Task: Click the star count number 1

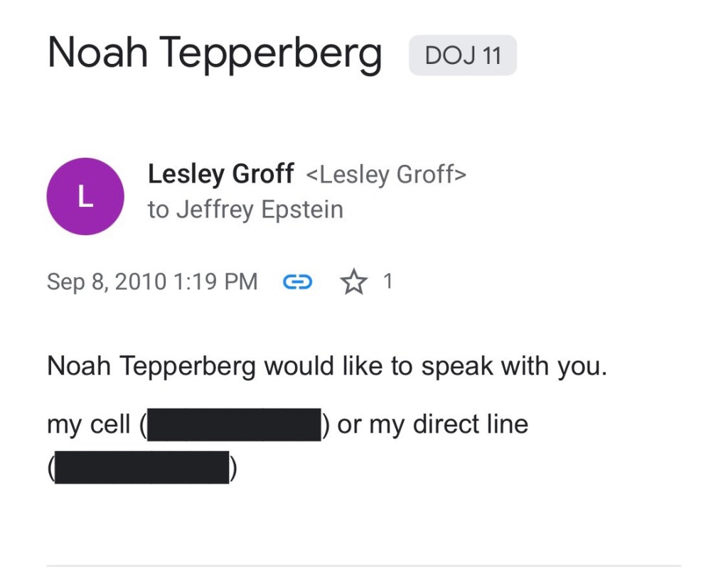Action: tap(388, 281)
